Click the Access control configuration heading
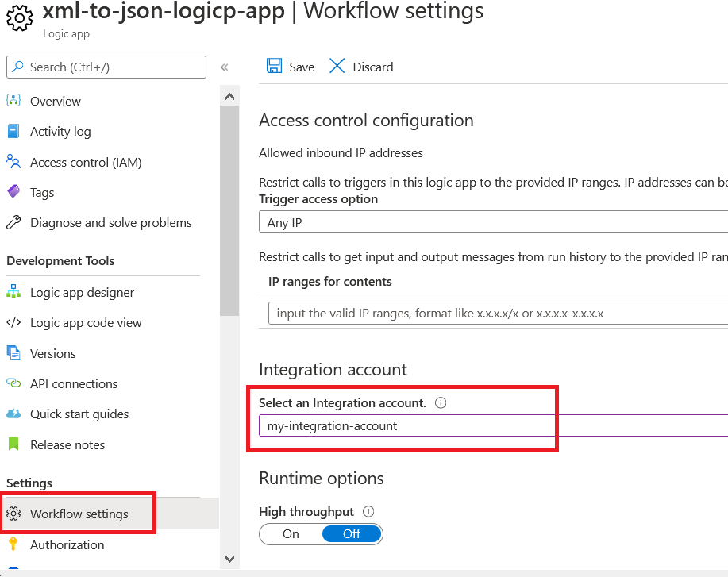Viewport: 728px width, 577px height. point(366,120)
